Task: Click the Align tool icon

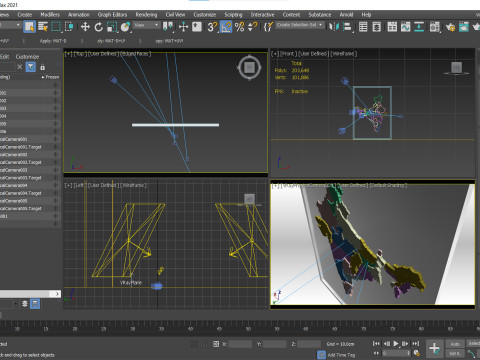Action: (347, 27)
